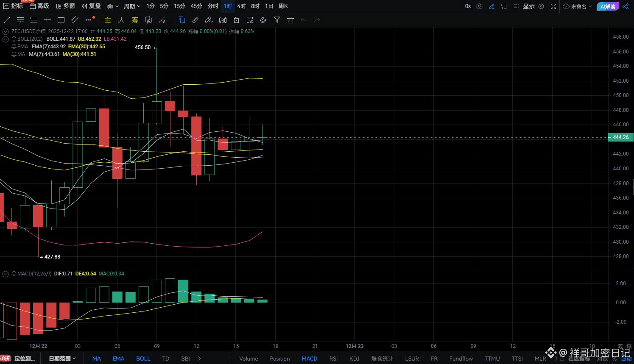
Task: Open the hexagon settings icon
Action: pos(541,6)
